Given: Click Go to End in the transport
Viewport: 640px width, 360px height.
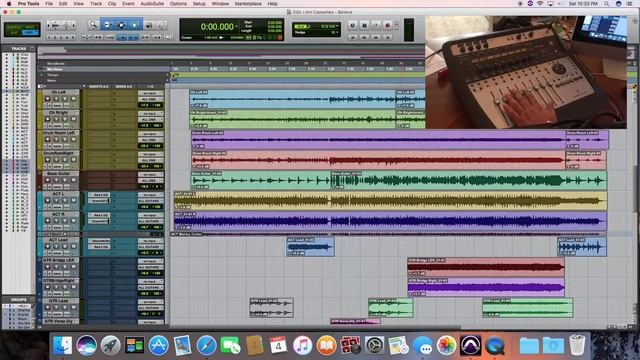Looking at the screenshot, I should [x=388, y=38].
